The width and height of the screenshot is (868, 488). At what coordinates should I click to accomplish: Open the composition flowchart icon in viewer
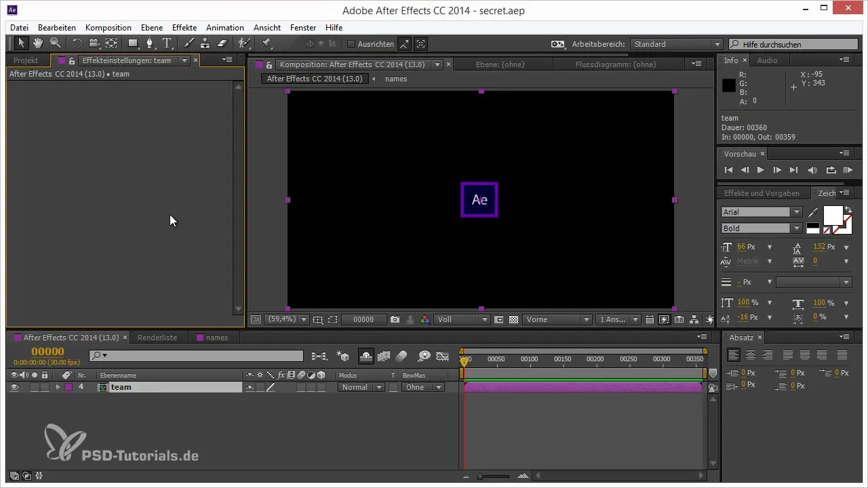click(x=694, y=319)
